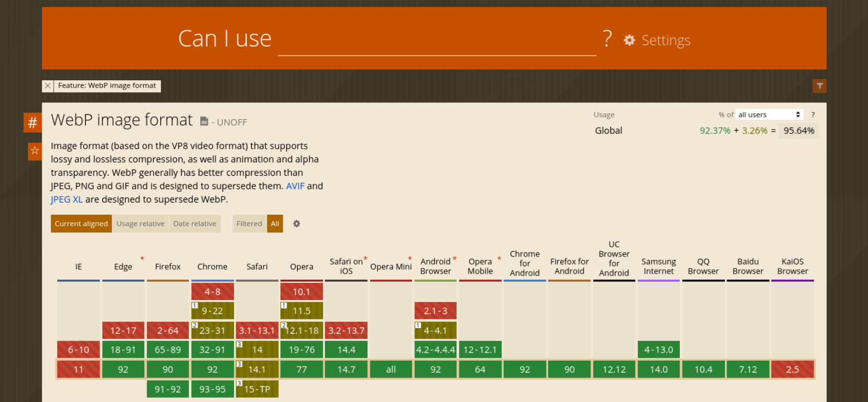The image size is (868, 402).
Task: Click the IE column header
Action: click(x=78, y=267)
